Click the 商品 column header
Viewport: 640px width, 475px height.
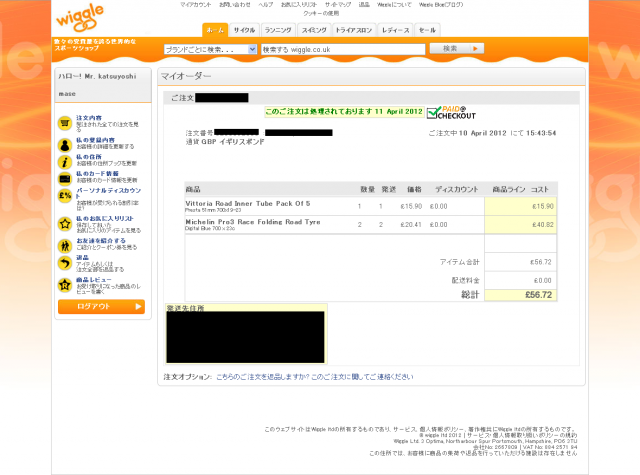[193, 189]
